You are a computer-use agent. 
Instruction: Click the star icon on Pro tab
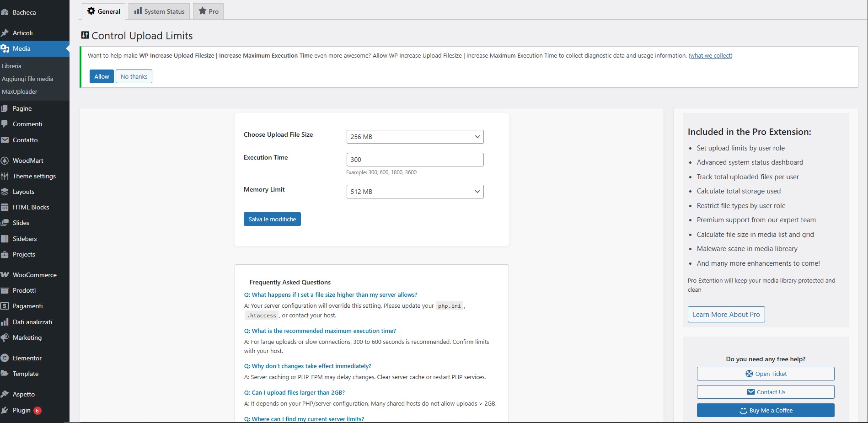click(202, 11)
